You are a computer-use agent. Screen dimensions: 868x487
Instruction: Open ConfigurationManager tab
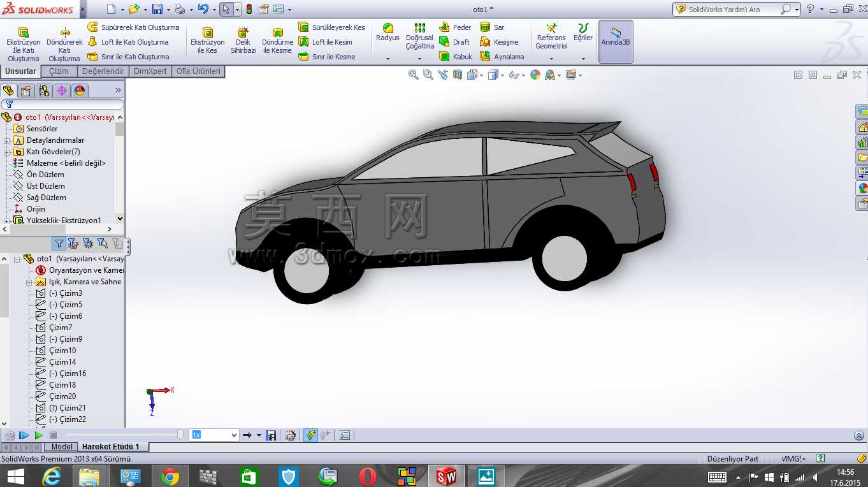[44, 91]
